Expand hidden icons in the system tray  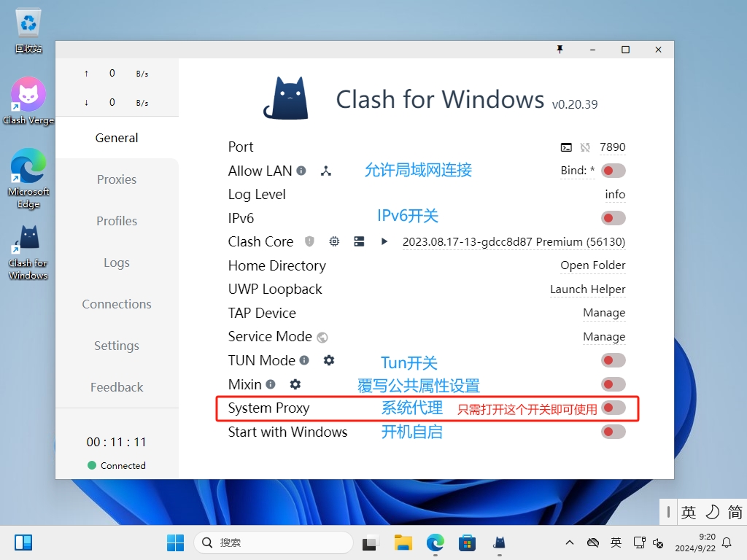[x=569, y=542]
